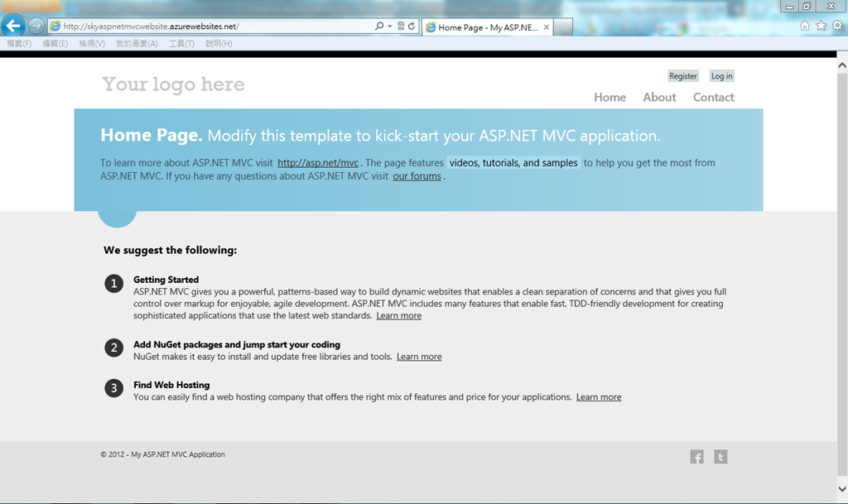Screen dimensions: 848x504
Task: Click the search magnifier icon in address bar
Action: tap(379, 26)
